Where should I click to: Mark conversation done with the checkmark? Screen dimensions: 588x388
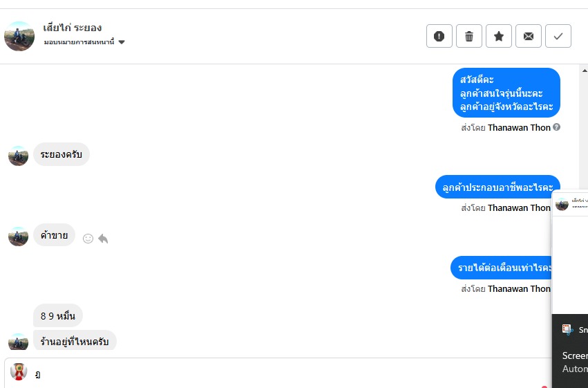point(558,36)
